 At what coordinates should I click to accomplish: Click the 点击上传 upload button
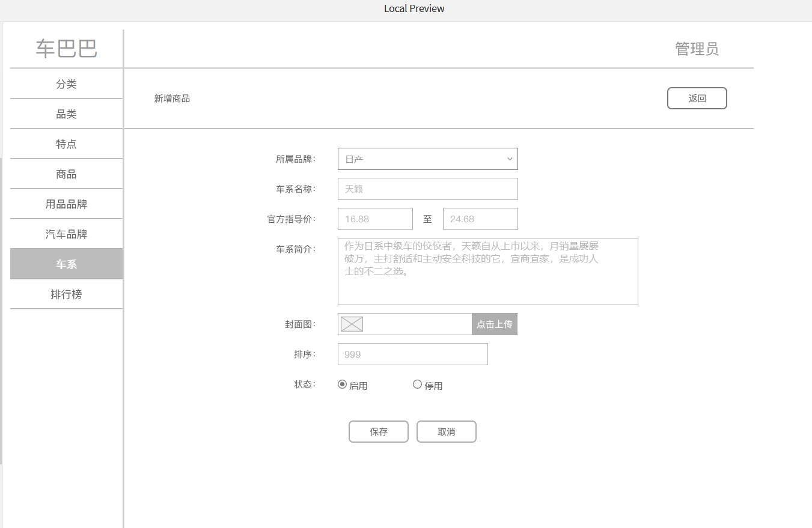494,324
